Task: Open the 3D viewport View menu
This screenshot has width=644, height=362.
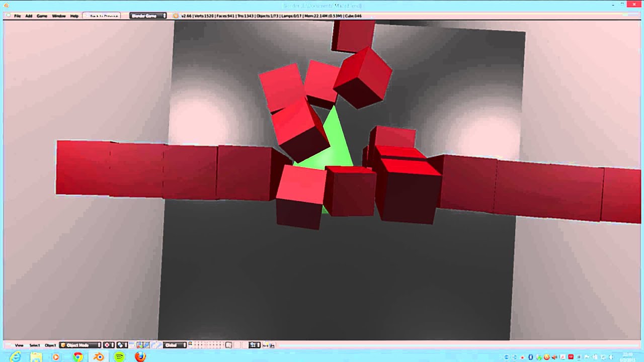Action: [x=19, y=345]
